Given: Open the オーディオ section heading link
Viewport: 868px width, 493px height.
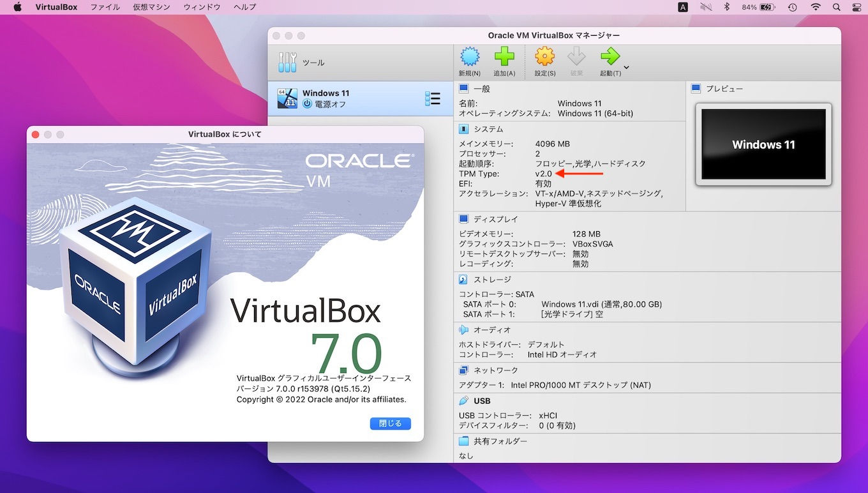Looking at the screenshot, I should (x=492, y=330).
